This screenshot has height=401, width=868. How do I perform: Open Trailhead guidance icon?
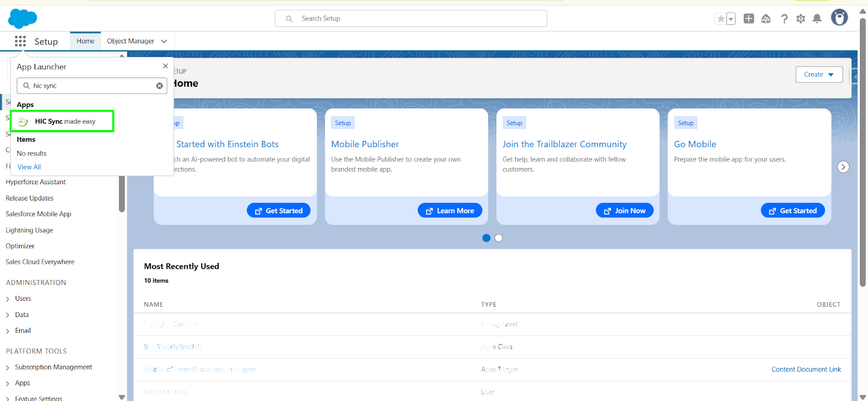pyautogui.click(x=766, y=19)
